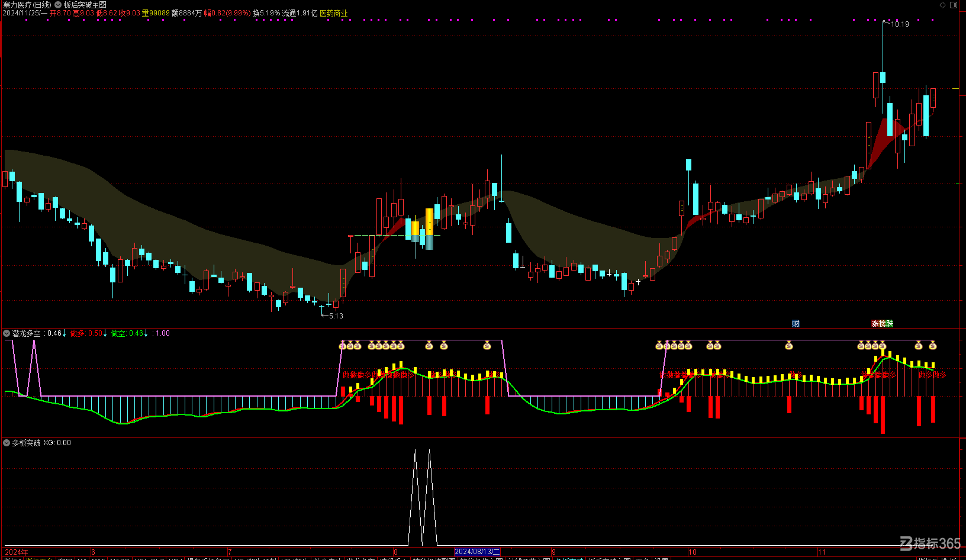Click the 榜 marker
966x560 pixels.
882,324
